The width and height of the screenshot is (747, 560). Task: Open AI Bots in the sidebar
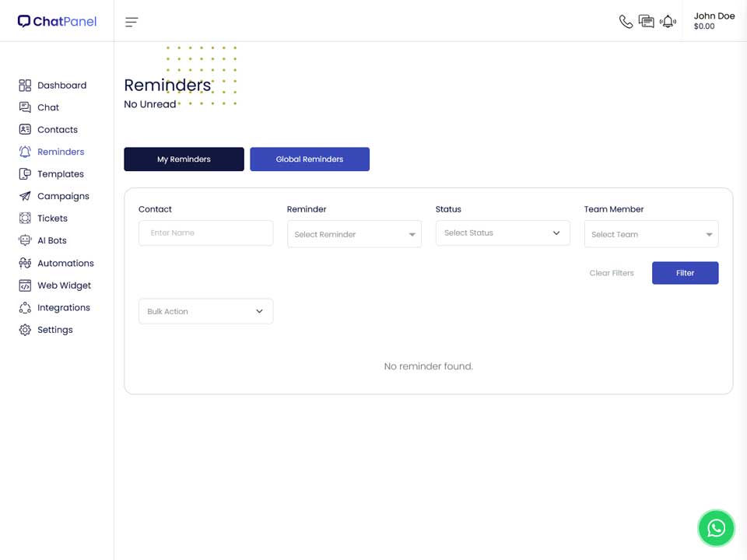[x=52, y=240]
